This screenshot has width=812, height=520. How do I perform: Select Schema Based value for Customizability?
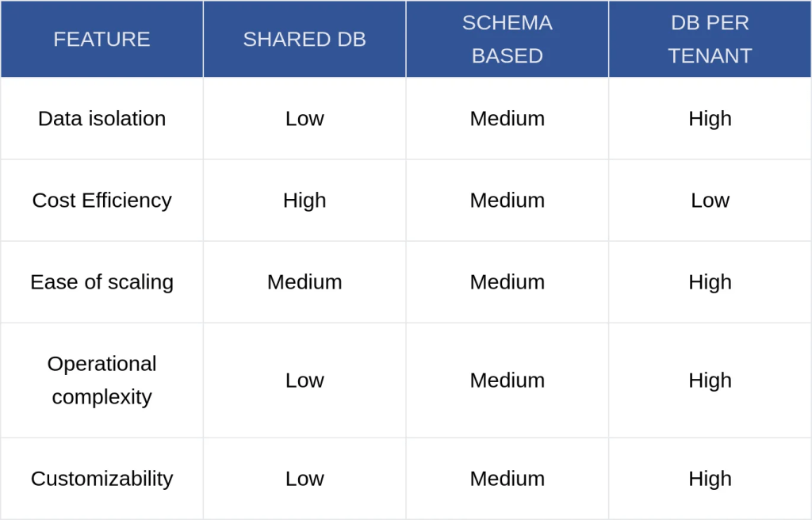coord(507,478)
